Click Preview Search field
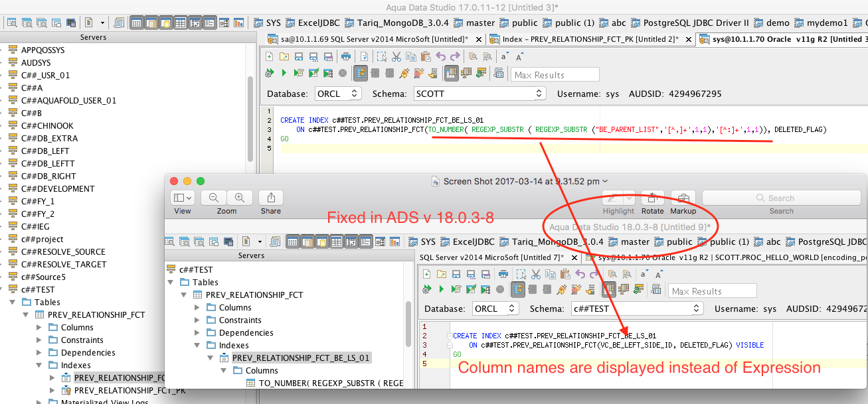The image size is (868, 404). [x=781, y=198]
